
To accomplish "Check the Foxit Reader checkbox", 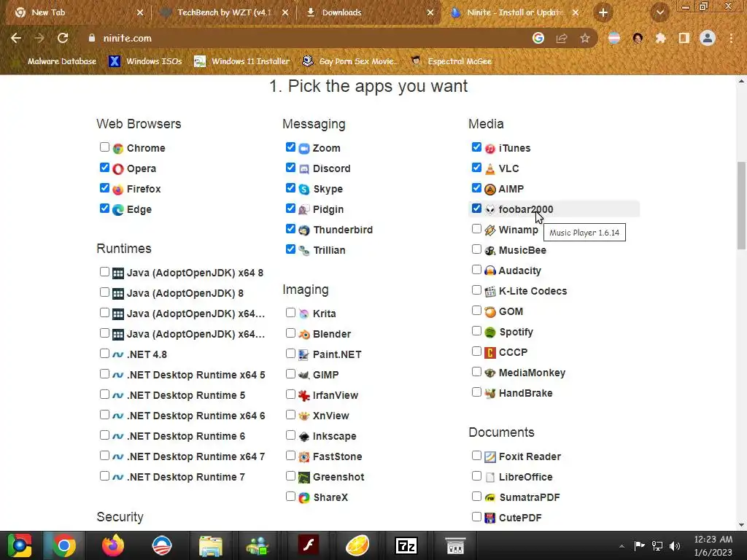I will point(476,455).
